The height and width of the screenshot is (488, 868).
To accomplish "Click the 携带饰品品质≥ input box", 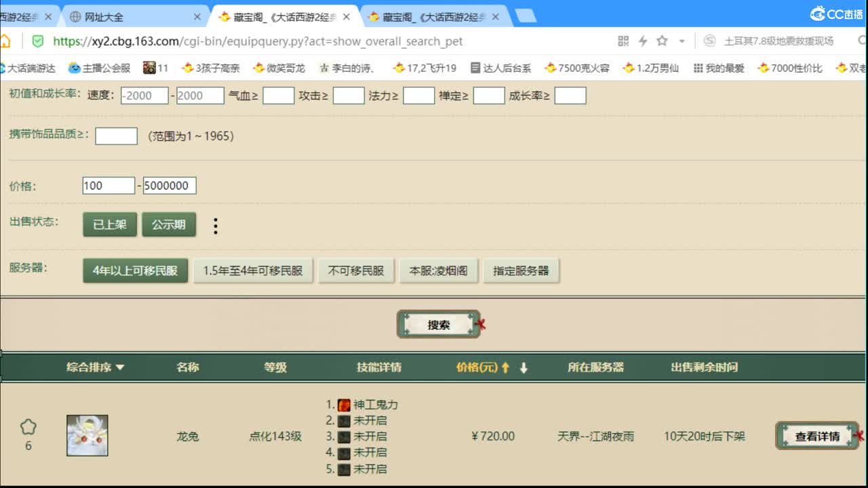I will pos(117,136).
